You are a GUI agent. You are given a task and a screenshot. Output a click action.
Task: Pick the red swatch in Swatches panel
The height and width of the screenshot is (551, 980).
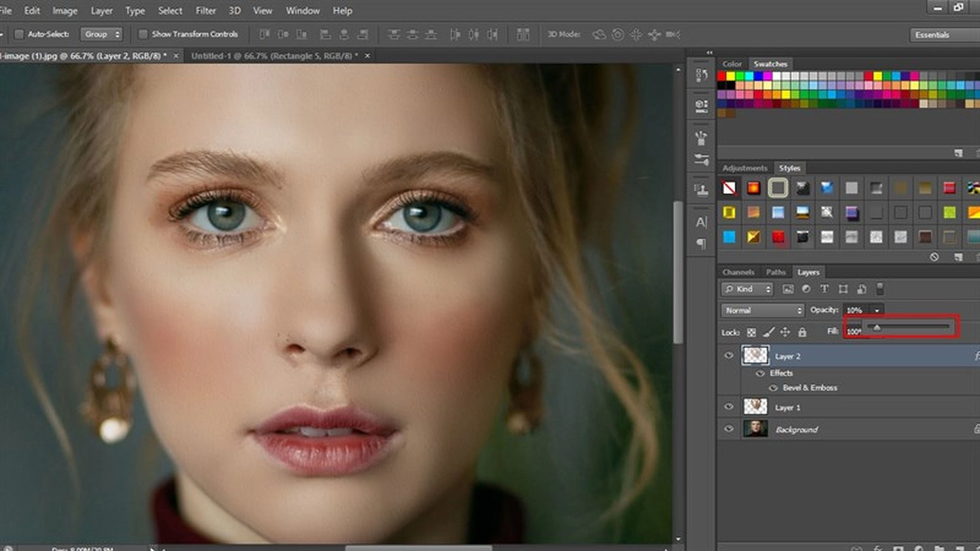[721, 76]
